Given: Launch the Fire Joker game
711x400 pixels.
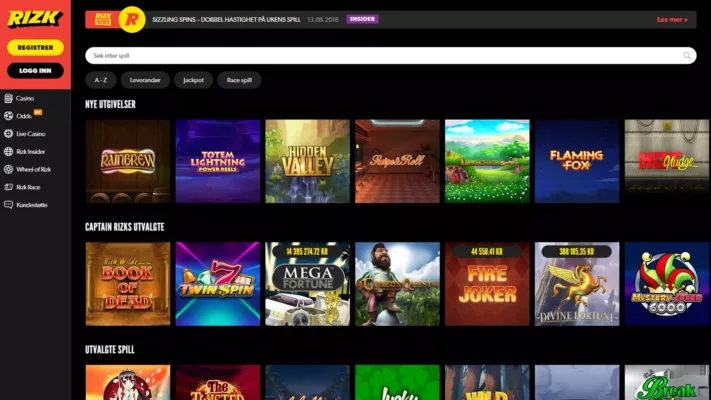Looking at the screenshot, I should click(487, 284).
